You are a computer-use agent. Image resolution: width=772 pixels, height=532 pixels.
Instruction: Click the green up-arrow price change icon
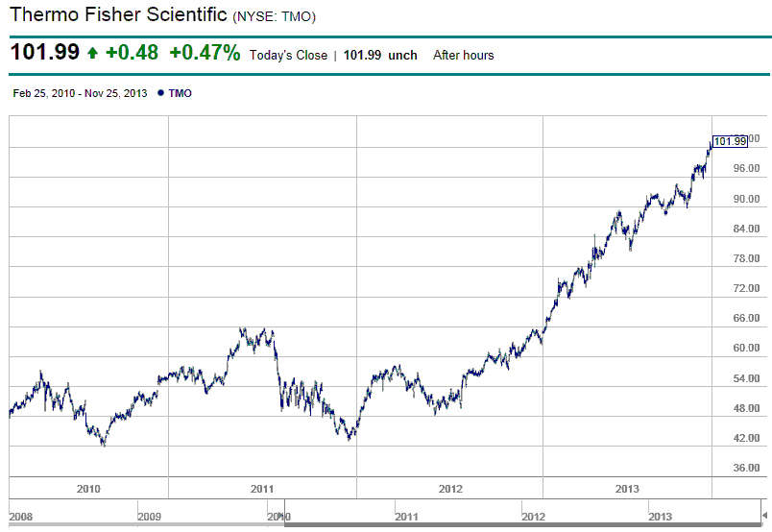coord(92,53)
